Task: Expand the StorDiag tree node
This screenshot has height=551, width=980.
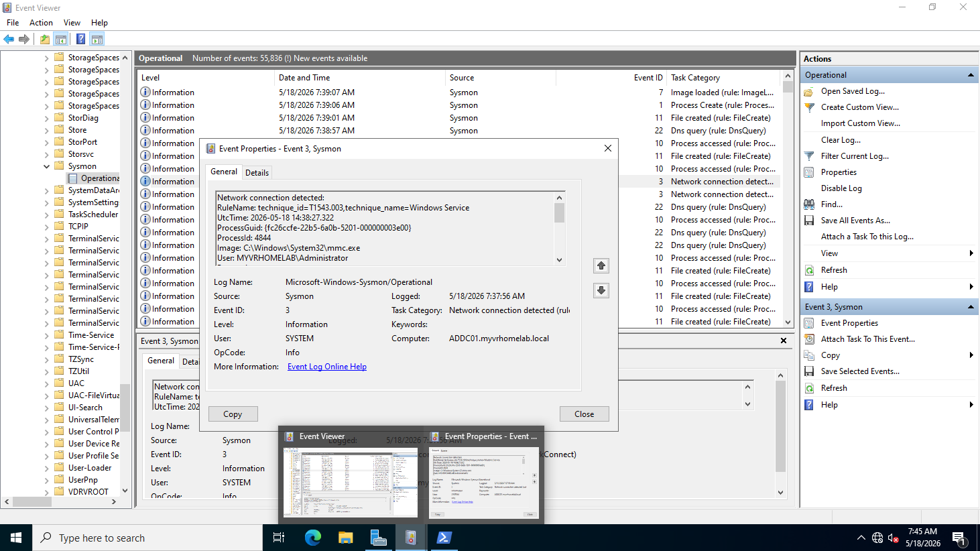Action: [x=46, y=118]
